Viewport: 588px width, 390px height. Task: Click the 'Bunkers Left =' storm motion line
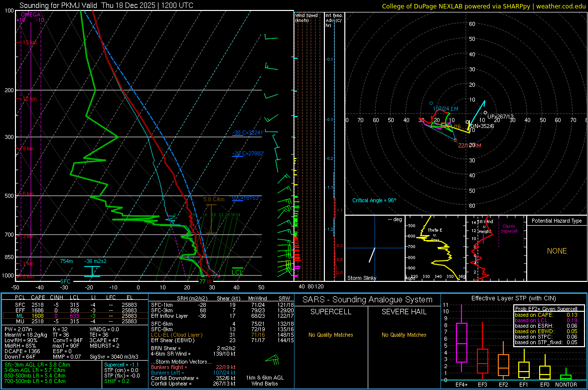193,373
